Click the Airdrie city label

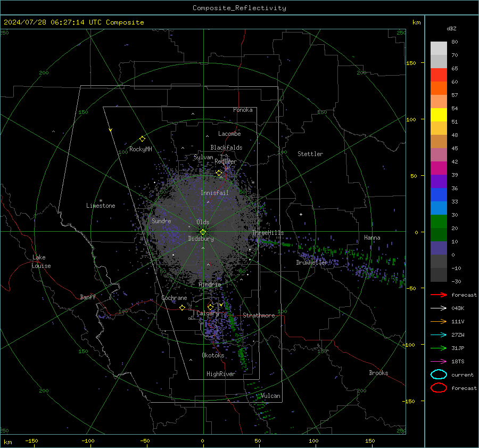pos(210,284)
